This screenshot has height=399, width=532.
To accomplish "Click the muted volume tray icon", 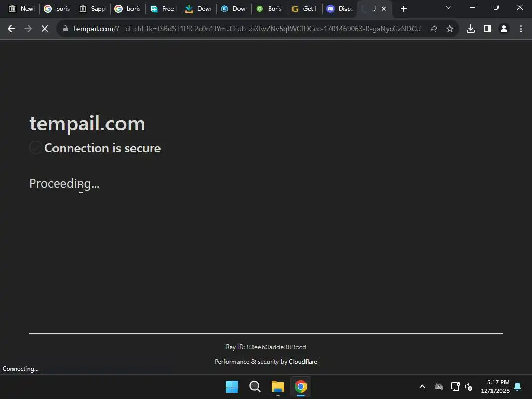I will pyautogui.click(x=469, y=387).
